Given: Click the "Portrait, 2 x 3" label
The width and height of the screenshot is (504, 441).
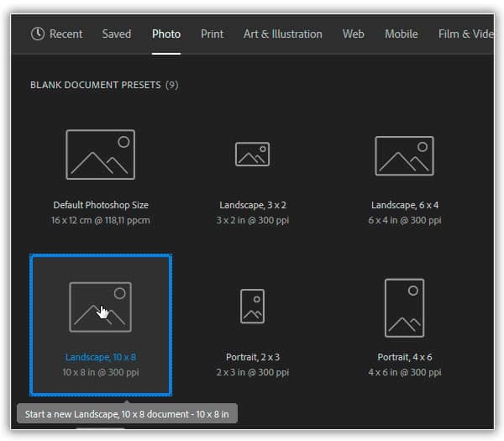Looking at the screenshot, I should point(253,357).
